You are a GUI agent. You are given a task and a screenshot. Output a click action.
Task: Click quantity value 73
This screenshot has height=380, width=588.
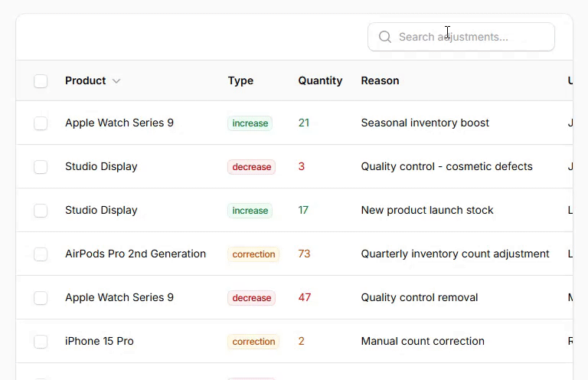(x=304, y=254)
